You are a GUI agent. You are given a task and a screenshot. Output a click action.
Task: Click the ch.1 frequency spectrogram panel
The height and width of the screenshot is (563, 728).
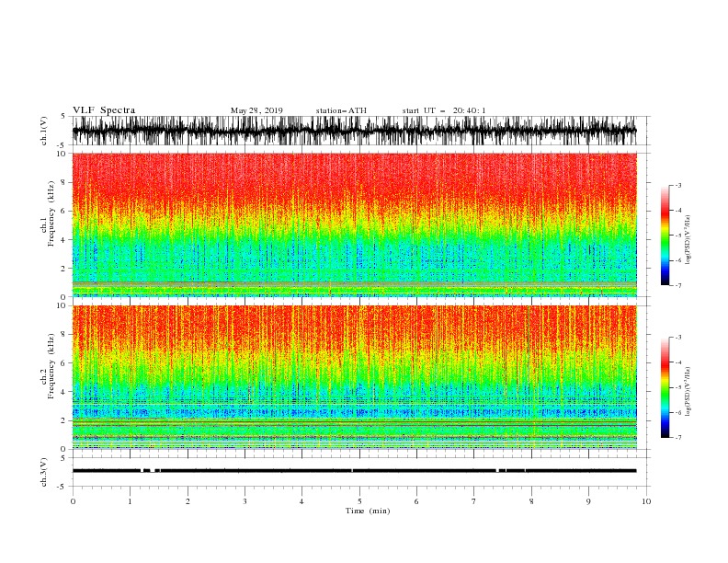[354, 224]
